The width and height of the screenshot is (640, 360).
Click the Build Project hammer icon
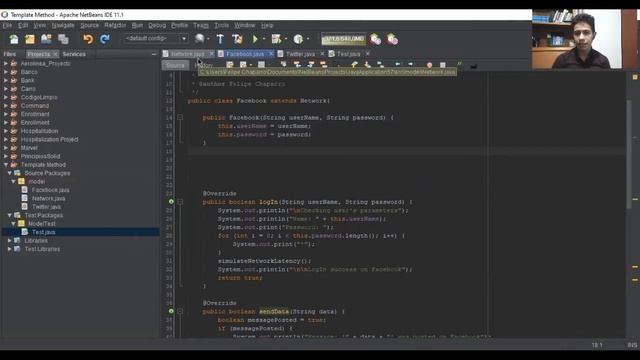click(220, 39)
